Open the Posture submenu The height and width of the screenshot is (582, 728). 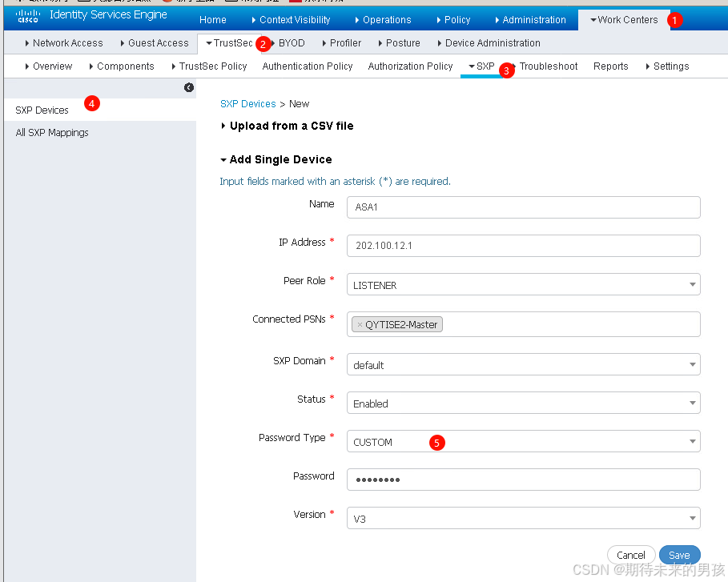400,43
